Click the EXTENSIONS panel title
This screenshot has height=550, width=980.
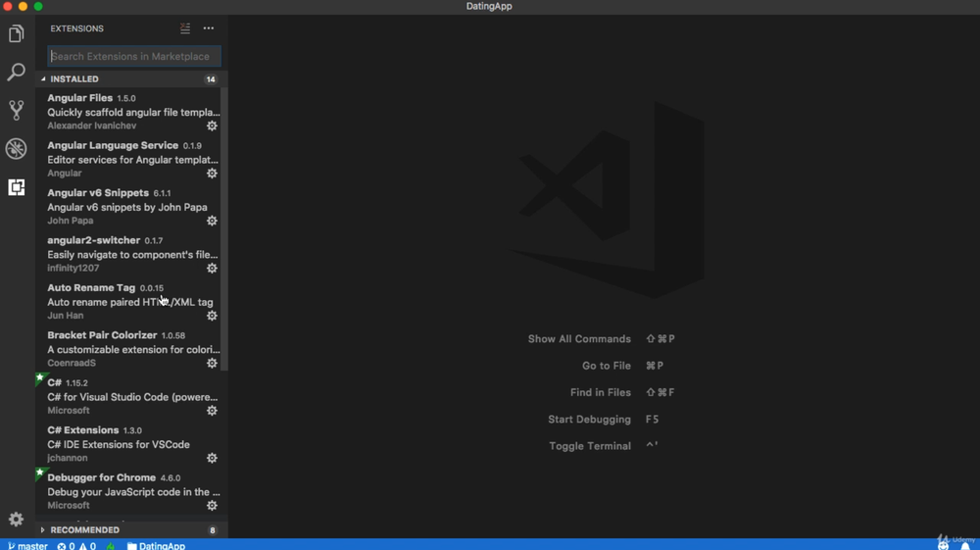(76, 28)
